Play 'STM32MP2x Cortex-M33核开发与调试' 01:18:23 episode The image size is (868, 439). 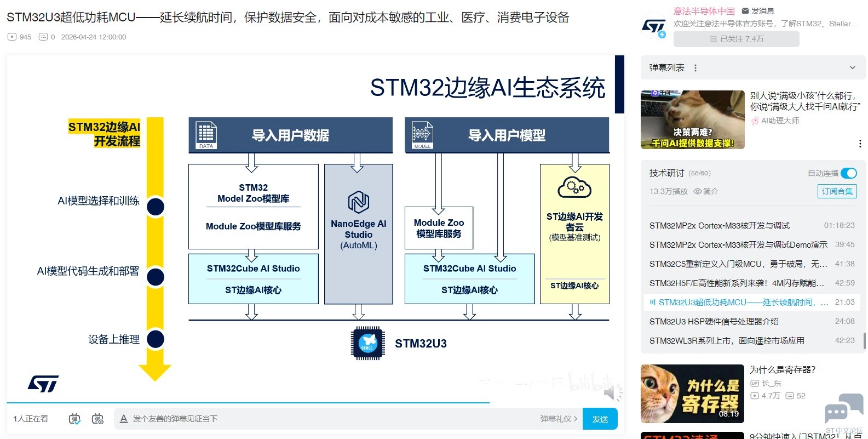click(x=752, y=225)
